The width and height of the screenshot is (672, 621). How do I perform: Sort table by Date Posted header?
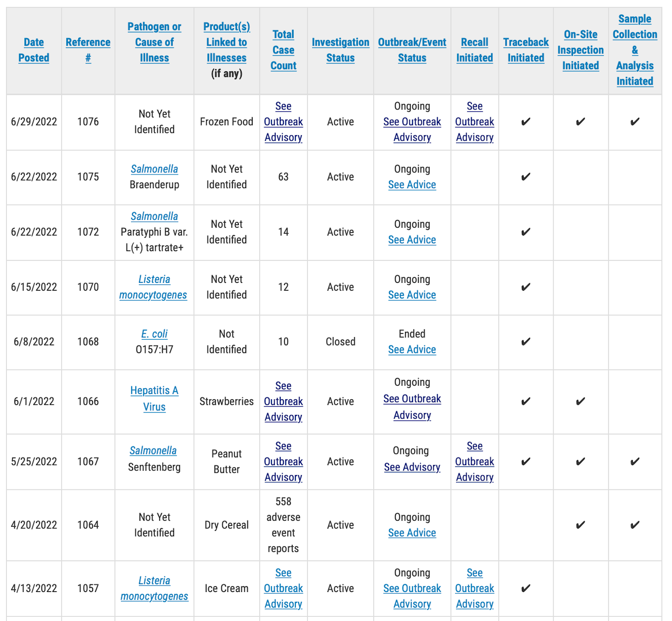point(34,50)
